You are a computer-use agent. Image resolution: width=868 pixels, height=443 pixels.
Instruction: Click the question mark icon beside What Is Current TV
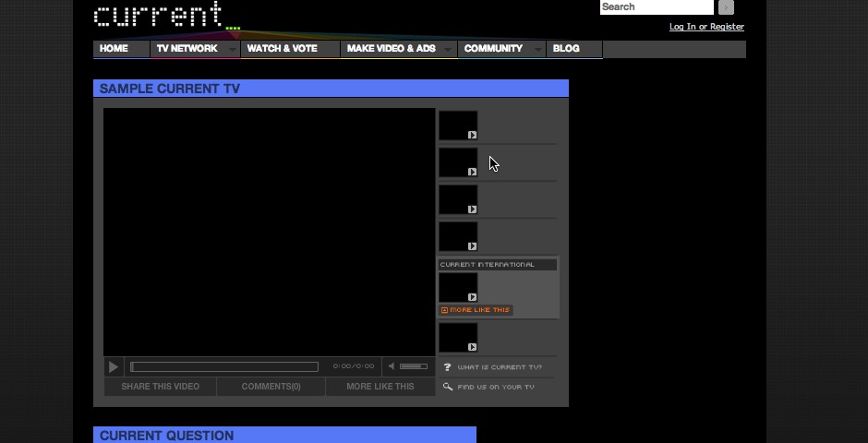[x=447, y=367]
